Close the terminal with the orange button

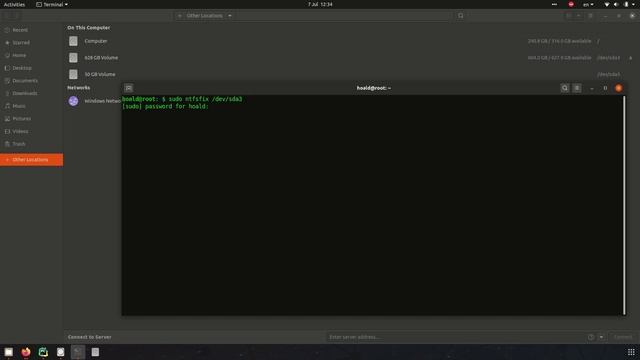tap(619, 88)
